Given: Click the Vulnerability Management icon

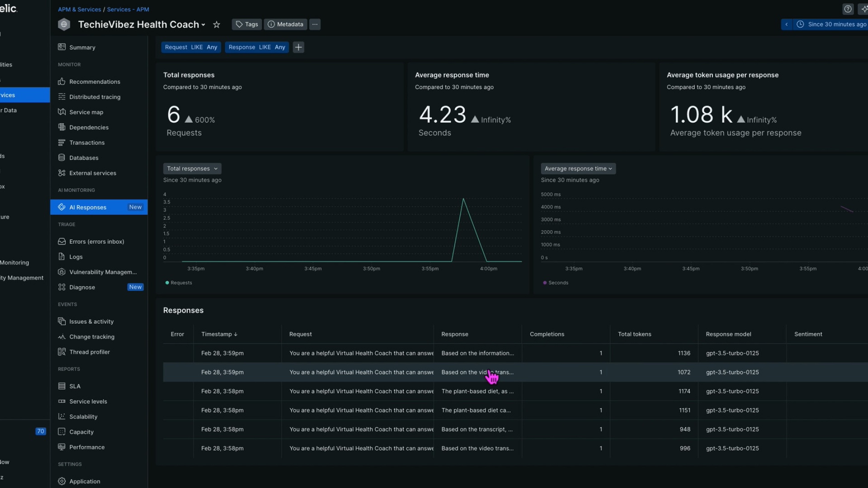Looking at the screenshot, I should click(x=62, y=272).
